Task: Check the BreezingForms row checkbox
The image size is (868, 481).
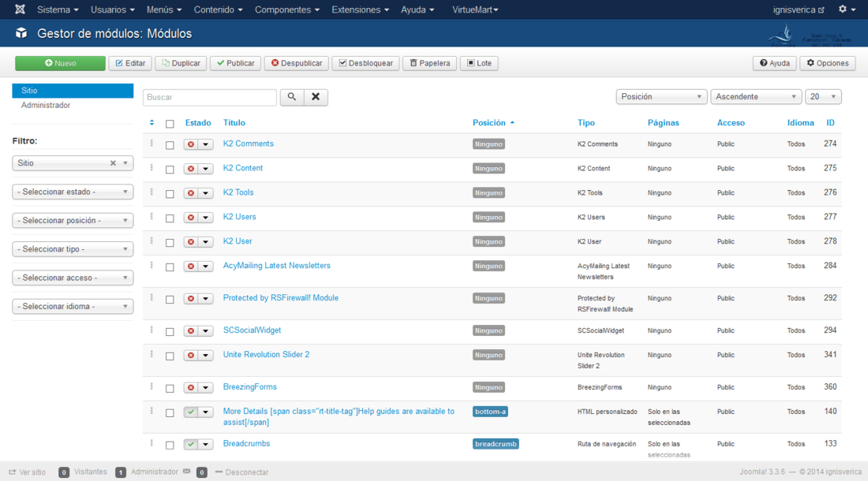Action: (170, 388)
